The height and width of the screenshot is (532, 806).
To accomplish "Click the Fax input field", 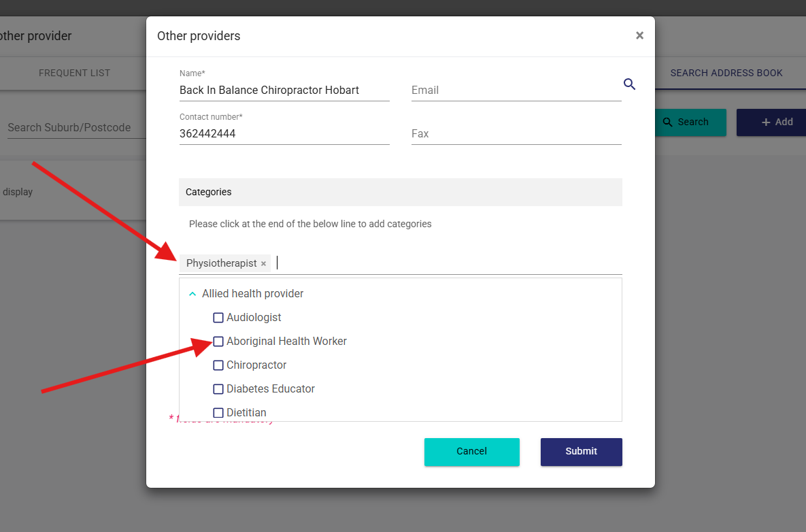I will pyautogui.click(x=516, y=134).
